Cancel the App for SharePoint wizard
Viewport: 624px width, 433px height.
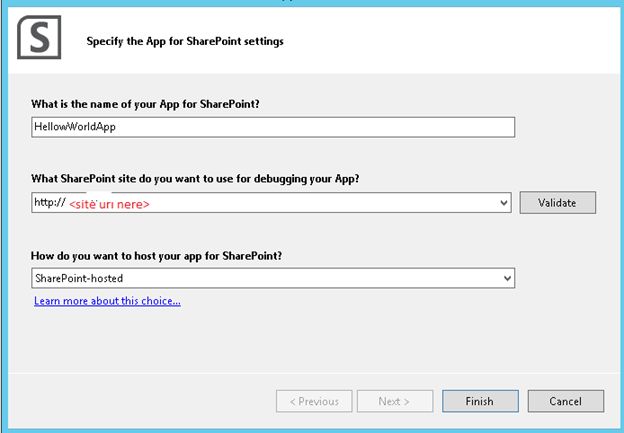pyautogui.click(x=565, y=401)
